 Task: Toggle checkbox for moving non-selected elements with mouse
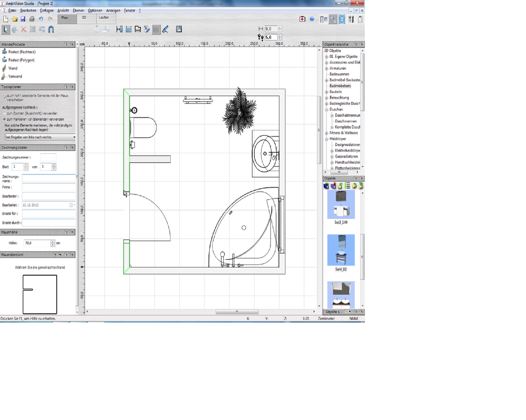pyautogui.click(x=4, y=97)
